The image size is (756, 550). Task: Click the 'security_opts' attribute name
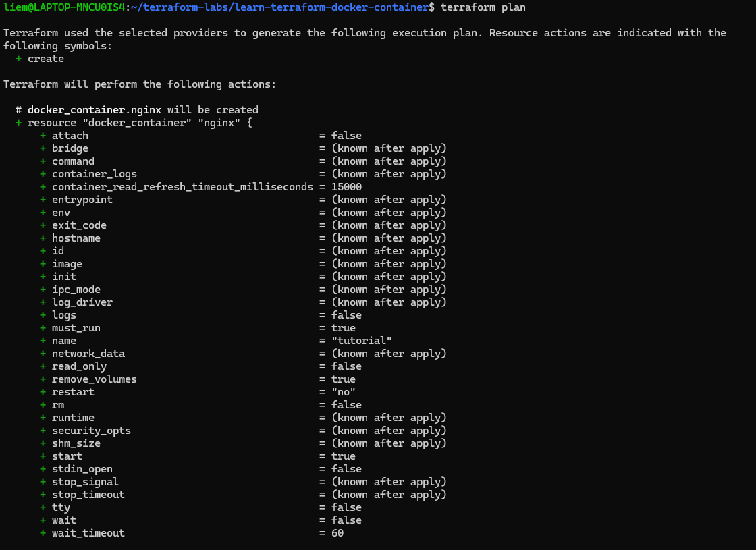coord(91,431)
